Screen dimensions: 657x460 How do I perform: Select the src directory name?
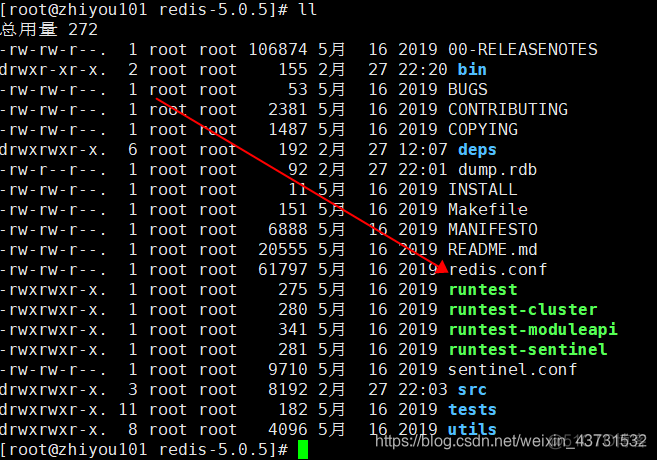click(472, 390)
